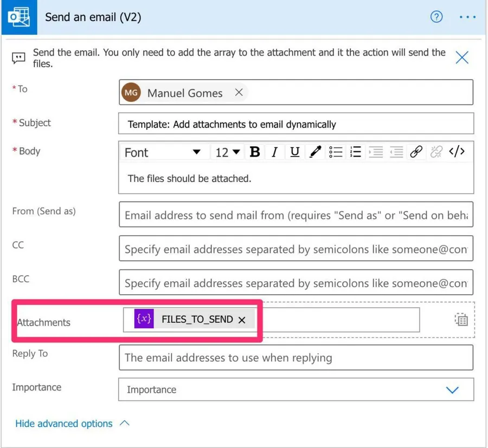Viewport: 488px width, 448px height.
Task: Expand the Importance dropdown
Action: coord(452,390)
